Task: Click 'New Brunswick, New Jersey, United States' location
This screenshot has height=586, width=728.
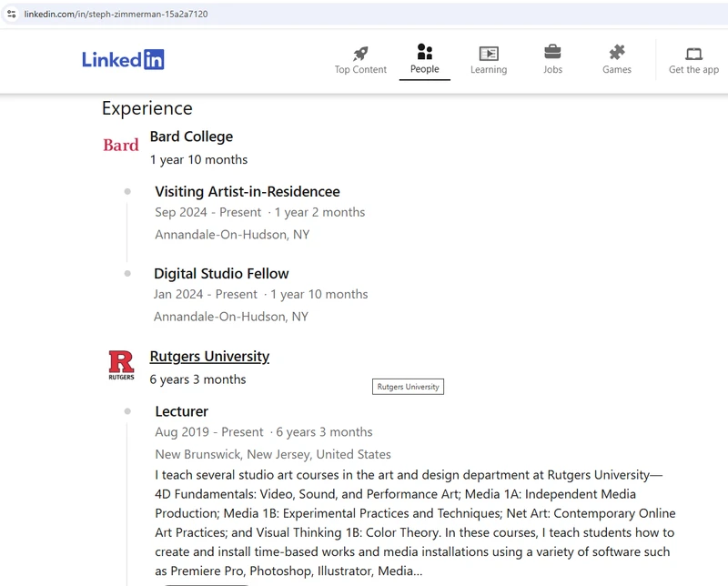Action: pyautogui.click(x=273, y=454)
